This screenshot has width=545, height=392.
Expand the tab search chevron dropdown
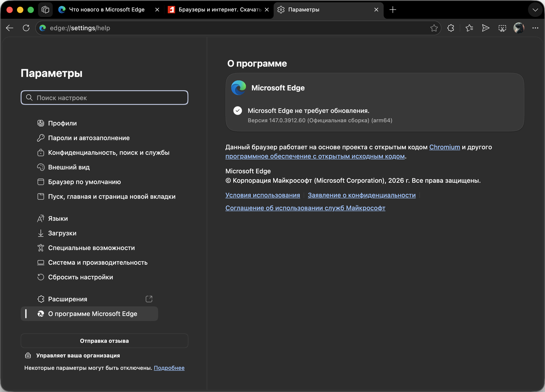[x=535, y=10]
